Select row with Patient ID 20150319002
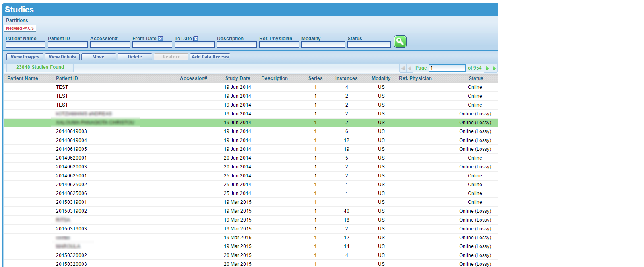This screenshot has height=267, width=644. pyautogui.click(x=251, y=211)
